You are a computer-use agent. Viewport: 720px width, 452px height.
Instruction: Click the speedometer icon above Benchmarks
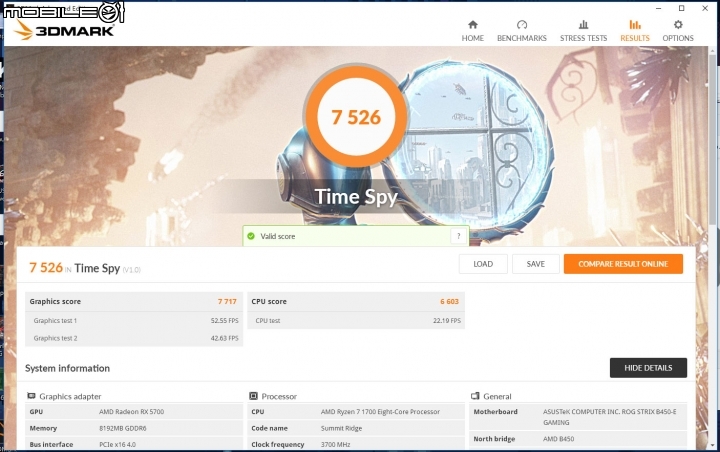tap(522, 24)
